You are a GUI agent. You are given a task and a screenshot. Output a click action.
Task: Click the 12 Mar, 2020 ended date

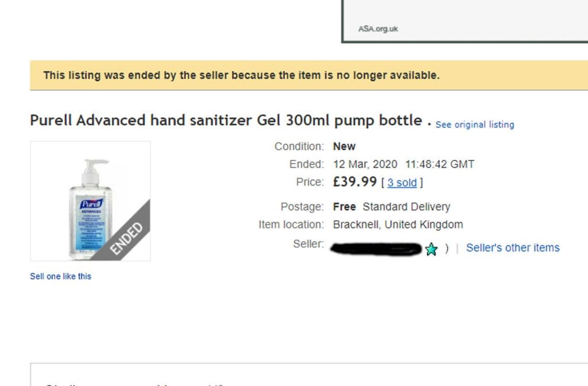(365, 164)
